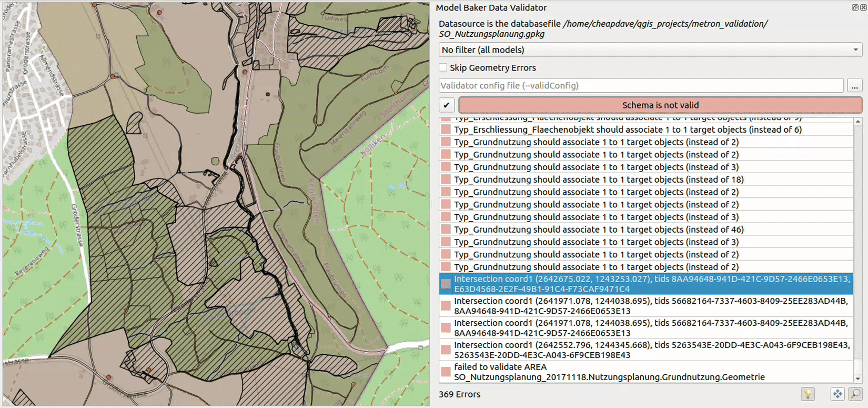Viewport: 868px width, 408px height.
Task: Click the pan-to-feature arrows icon
Action: point(837,394)
